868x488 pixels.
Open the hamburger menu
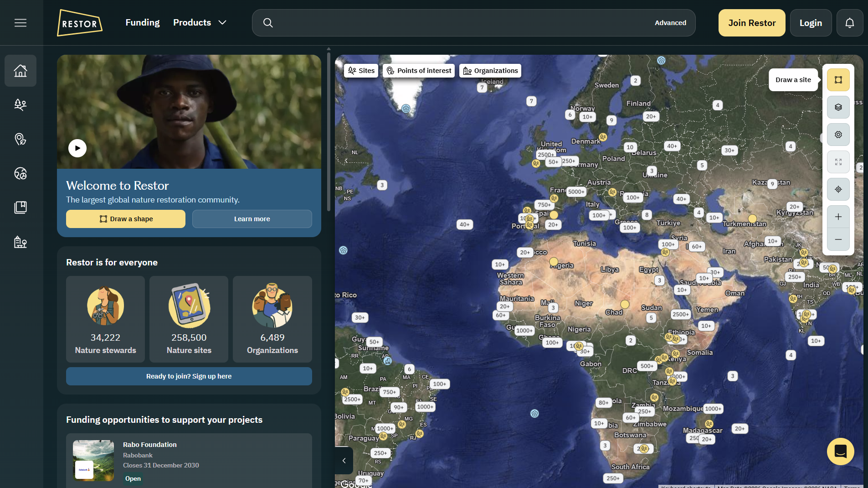tap(21, 23)
